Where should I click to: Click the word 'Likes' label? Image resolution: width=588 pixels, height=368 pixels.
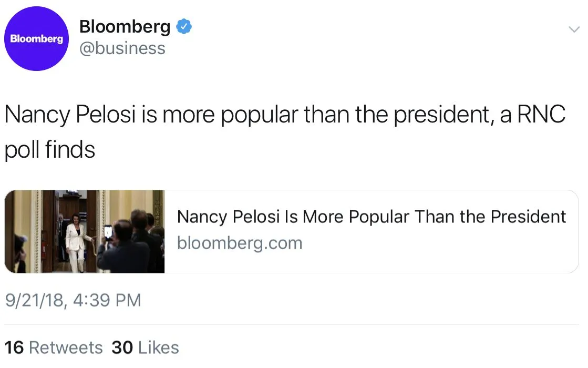[x=159, y=347]
